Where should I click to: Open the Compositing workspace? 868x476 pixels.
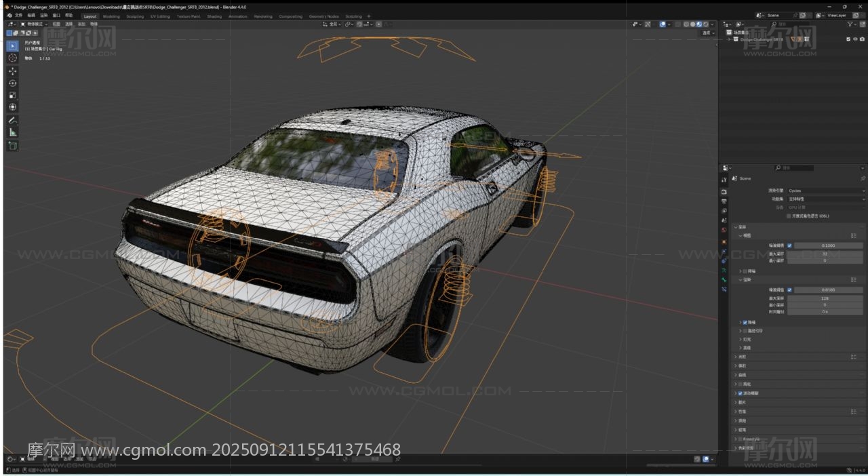click(x=291, y=16)
